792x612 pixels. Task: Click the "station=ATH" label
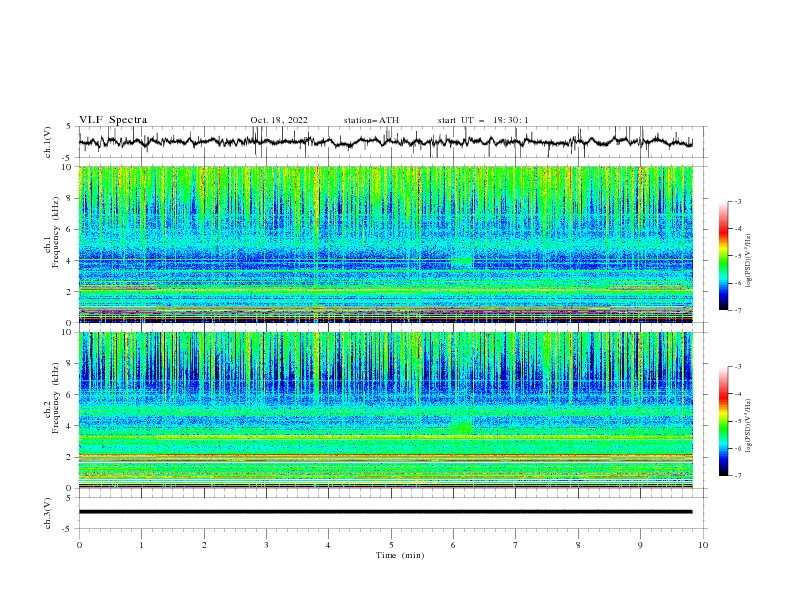[371, 120]
